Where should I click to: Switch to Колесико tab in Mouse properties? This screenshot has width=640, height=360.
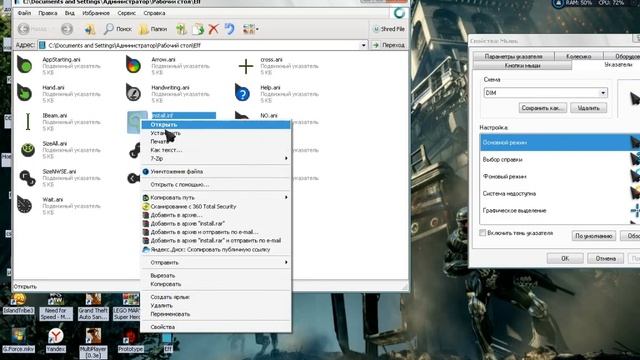point(578,56)
